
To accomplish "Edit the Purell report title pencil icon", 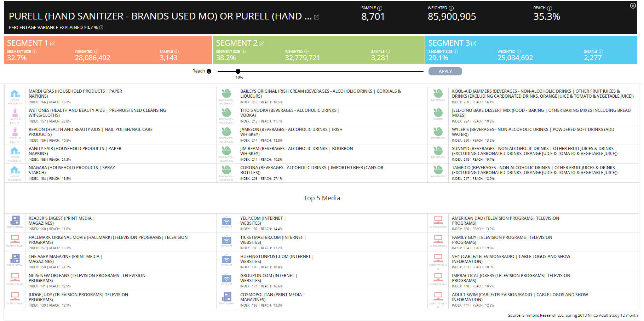I will coord(317,17).
